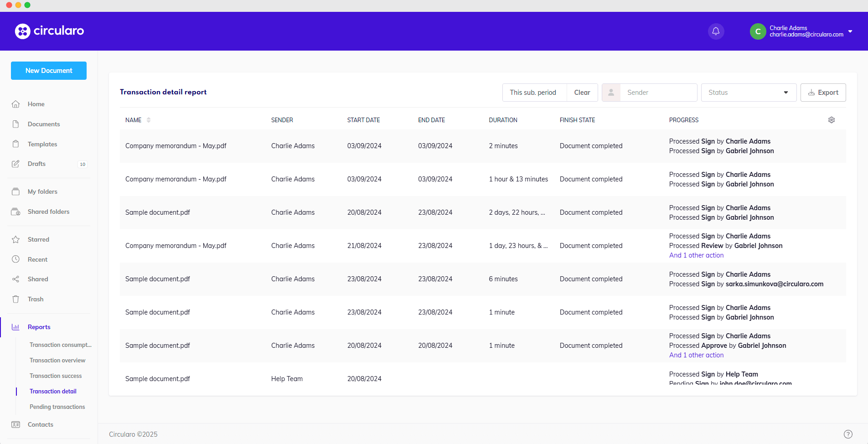Image resolution: width=868 pixels, height=444 pixels.
Task: Open the Starred section star icon
Action: coord(15,239)
